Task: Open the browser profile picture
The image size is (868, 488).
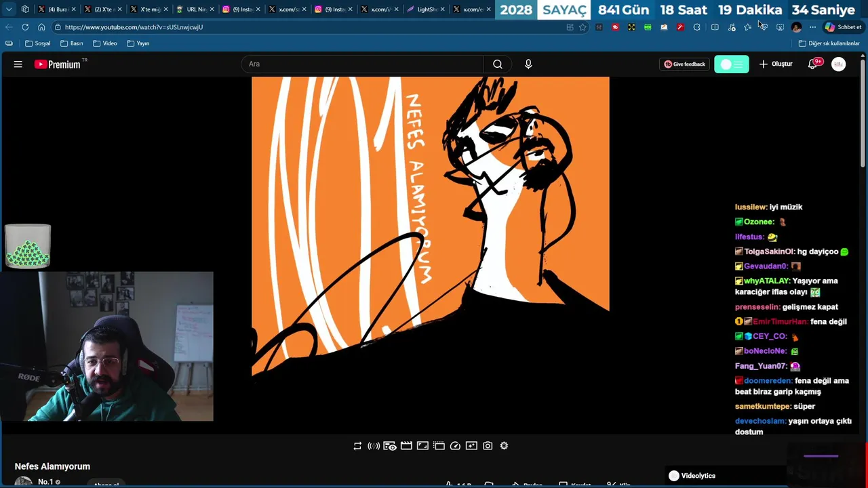Action: 796,27
